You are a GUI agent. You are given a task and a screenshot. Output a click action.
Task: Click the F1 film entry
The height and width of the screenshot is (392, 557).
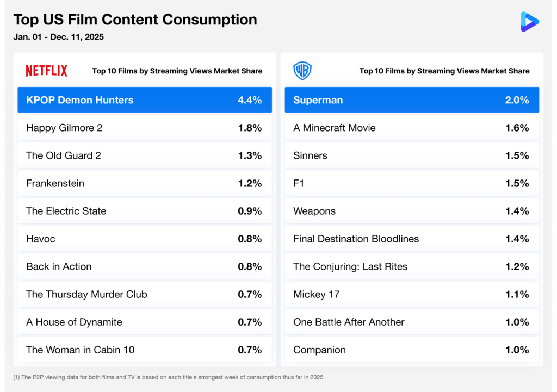412,183
